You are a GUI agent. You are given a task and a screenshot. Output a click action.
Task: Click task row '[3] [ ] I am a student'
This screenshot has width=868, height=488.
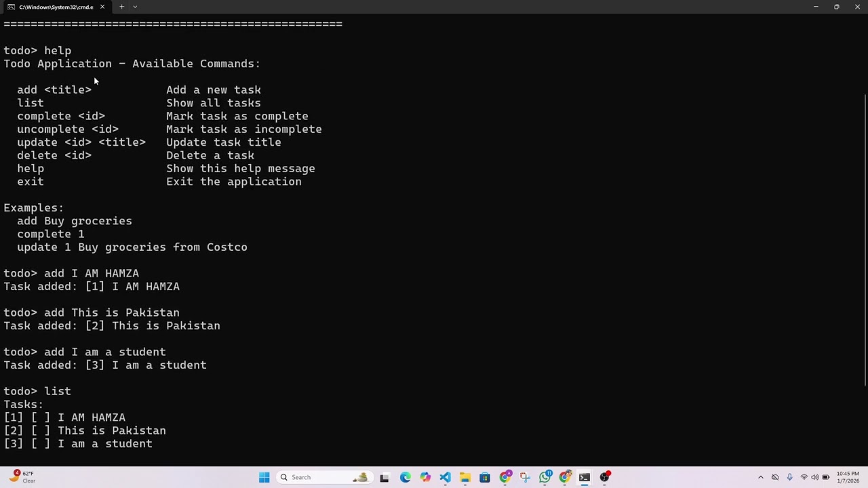point(78,443)
